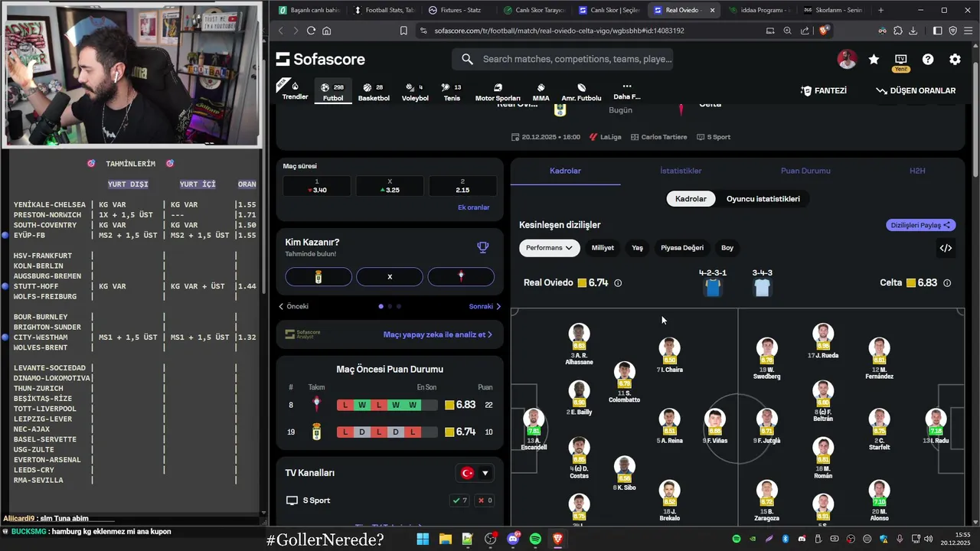Click the Sofascore logo
980x551 pixels.
[321, 60]
